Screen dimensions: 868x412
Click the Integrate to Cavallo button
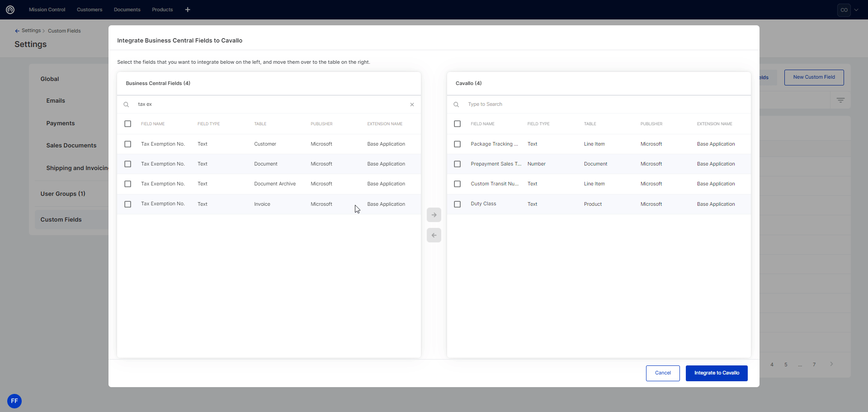pos(716,373)
